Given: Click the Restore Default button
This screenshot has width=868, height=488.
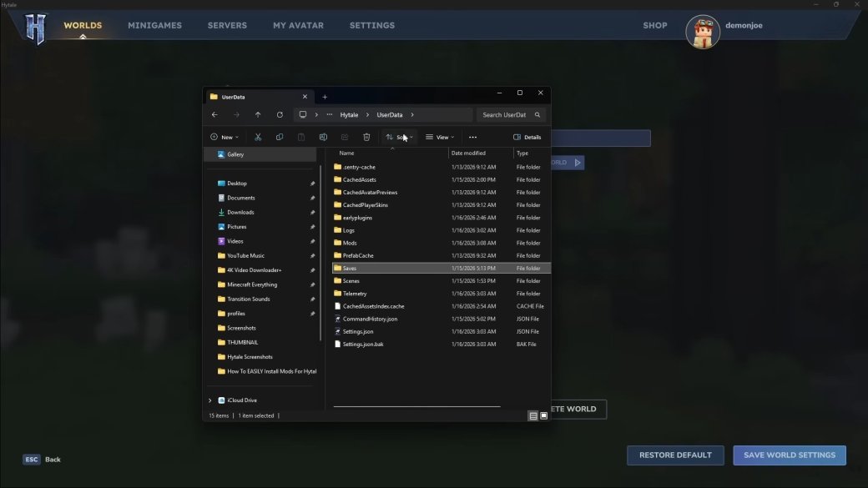Looking at the screenshot, I should (x=675, y=455).
